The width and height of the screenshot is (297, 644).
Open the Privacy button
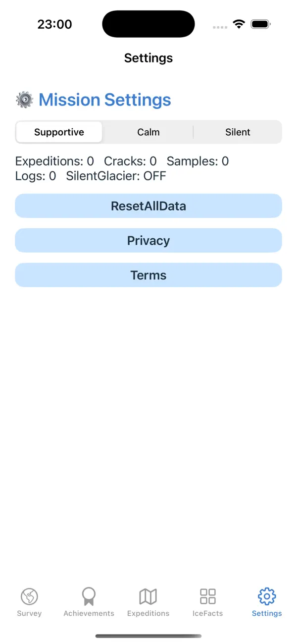pos(148,241)
